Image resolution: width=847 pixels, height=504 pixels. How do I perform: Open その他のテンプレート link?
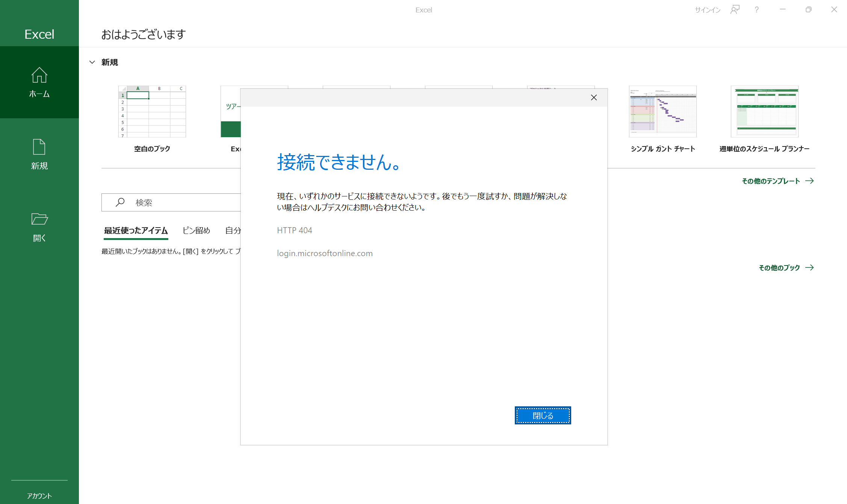[770, 181]
